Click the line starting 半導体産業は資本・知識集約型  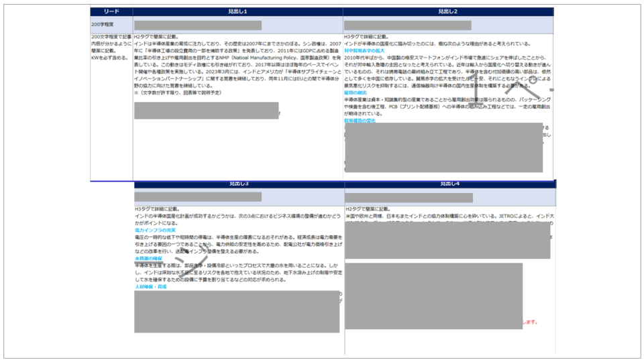pyautogui.click(x=447, y=100)
